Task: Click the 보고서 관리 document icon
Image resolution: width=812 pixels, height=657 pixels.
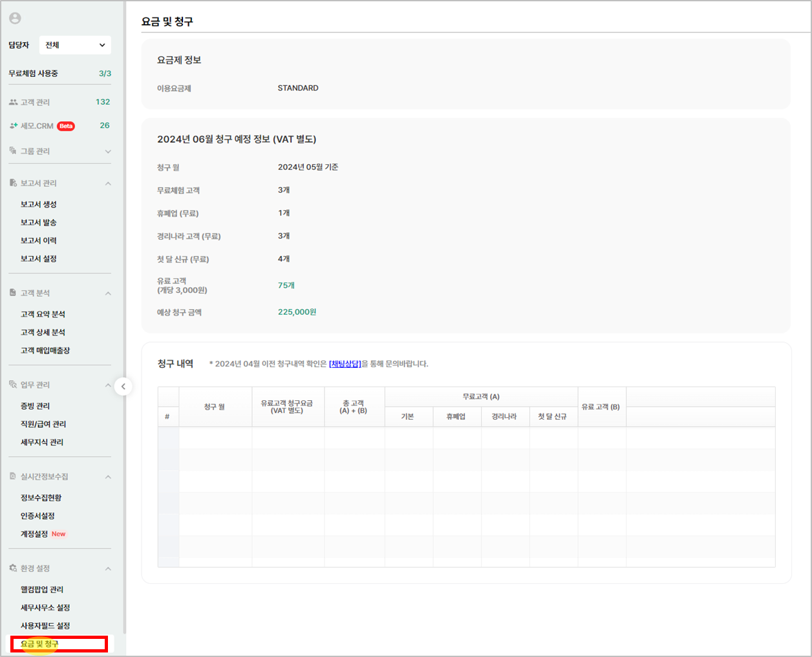Action: 13,183
